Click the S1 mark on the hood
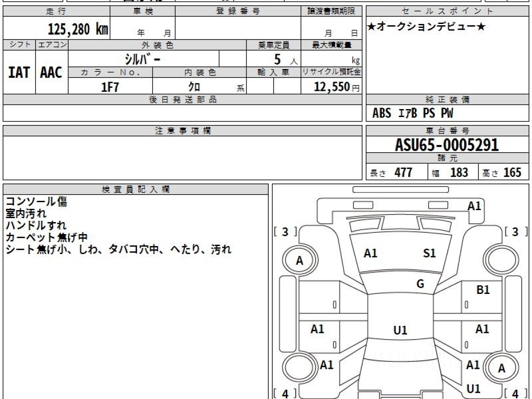532x399 pixels. coord(430,253)
